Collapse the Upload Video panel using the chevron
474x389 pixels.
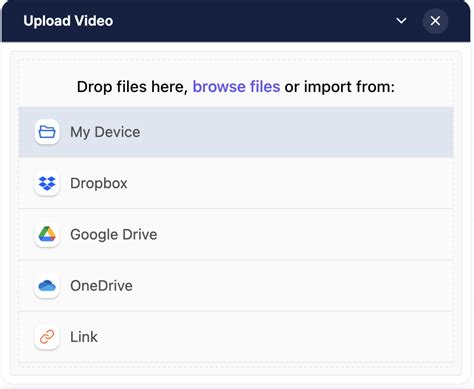[401, 21]
